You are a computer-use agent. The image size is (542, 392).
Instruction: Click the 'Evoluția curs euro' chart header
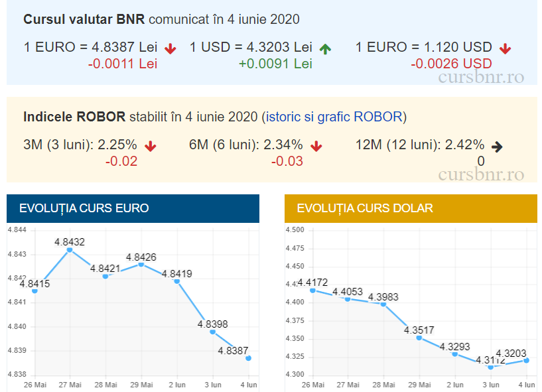tap(133, 208)
